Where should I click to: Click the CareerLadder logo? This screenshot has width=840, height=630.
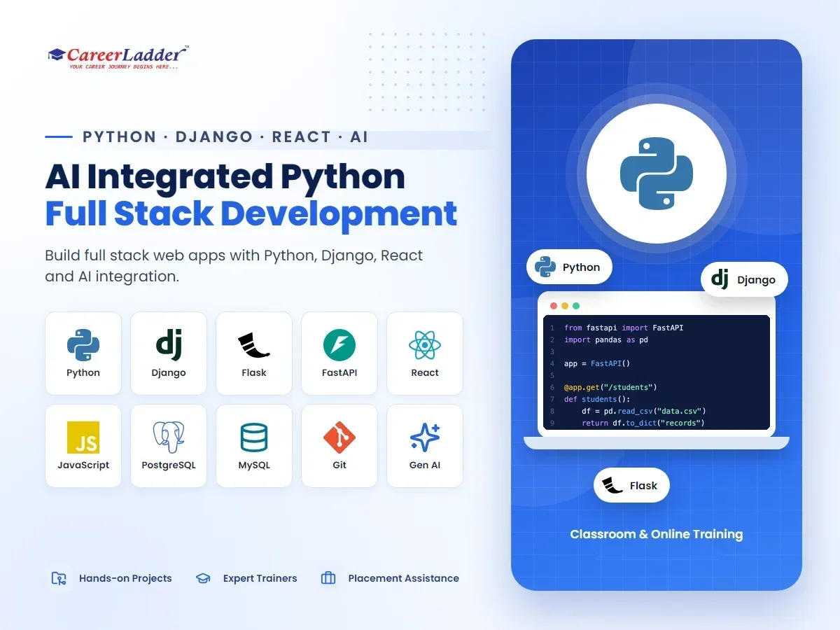click(x=118, y=57)
